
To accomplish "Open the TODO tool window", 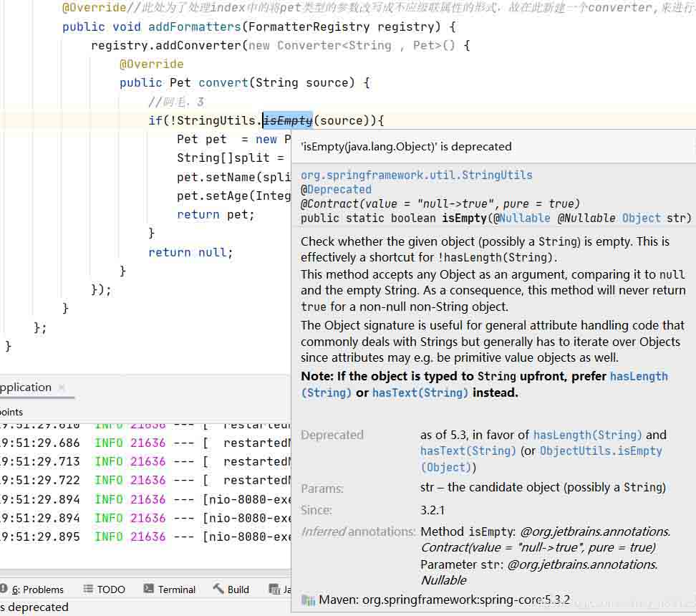I will pos(111,589).
